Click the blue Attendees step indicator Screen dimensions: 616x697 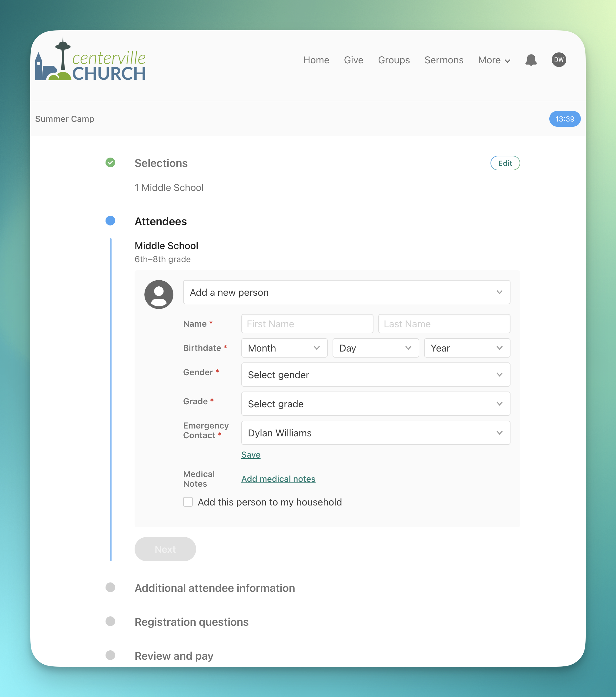click(110, 221)
